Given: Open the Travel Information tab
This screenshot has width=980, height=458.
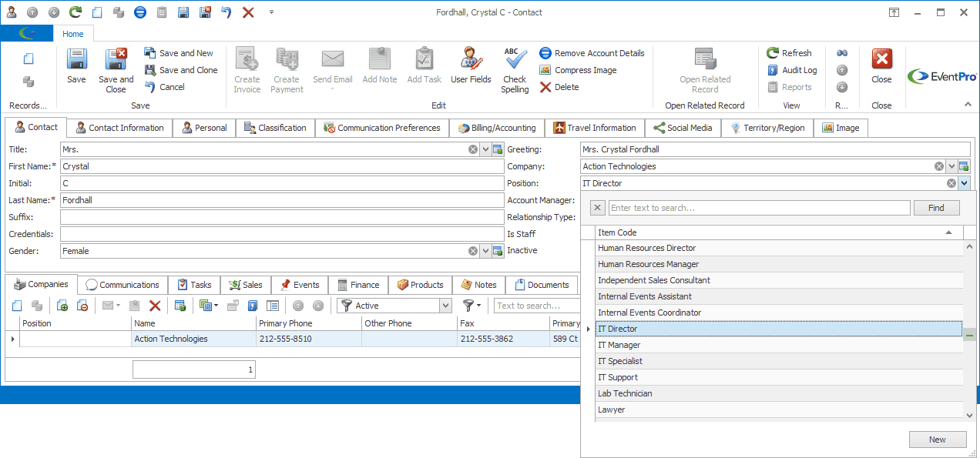Looking at the screenshot, I should click(x=594, y=128).
